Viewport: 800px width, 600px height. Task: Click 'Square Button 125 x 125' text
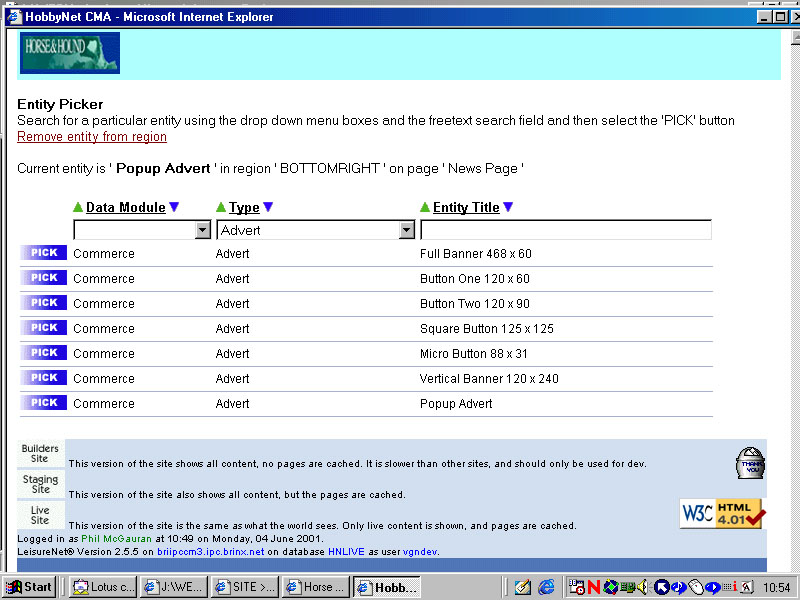point(487,329)
